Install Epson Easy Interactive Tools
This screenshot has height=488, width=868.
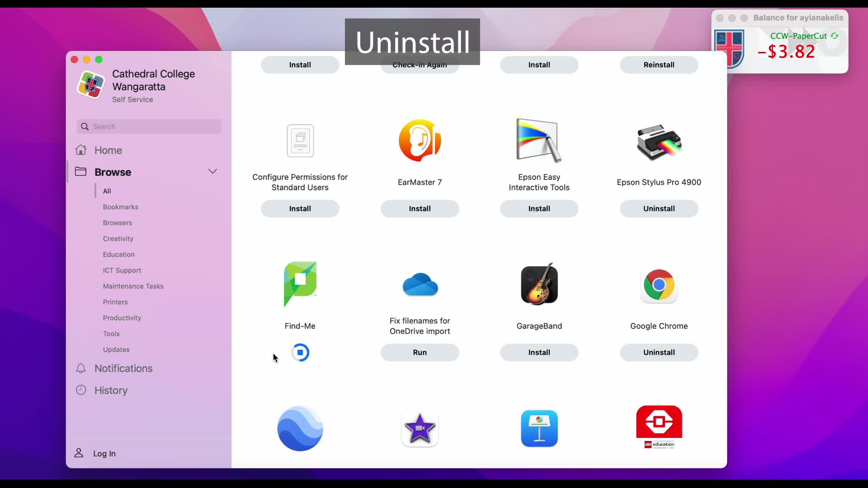click(539, 208)
